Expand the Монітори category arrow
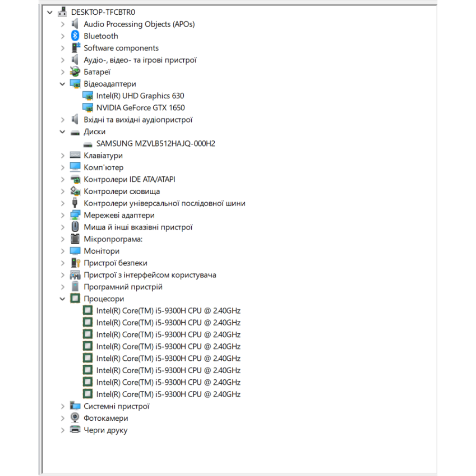 [62, 251]
